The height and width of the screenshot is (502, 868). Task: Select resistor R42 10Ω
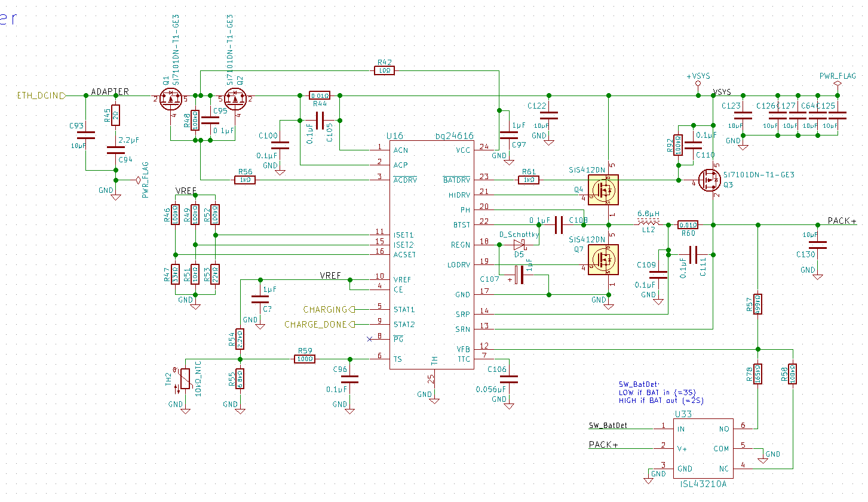384,70
